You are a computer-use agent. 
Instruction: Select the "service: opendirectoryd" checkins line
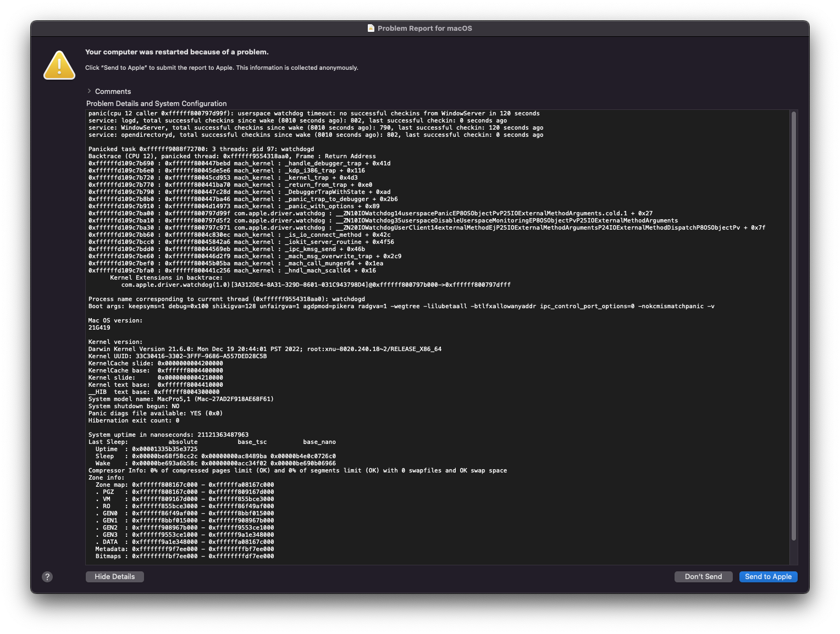pos(316,135)
